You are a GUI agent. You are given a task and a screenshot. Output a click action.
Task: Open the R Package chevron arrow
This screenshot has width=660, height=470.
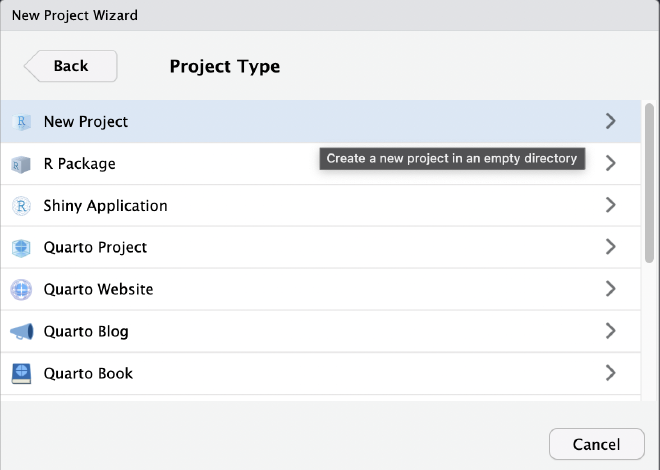click(x=611, y=164)
